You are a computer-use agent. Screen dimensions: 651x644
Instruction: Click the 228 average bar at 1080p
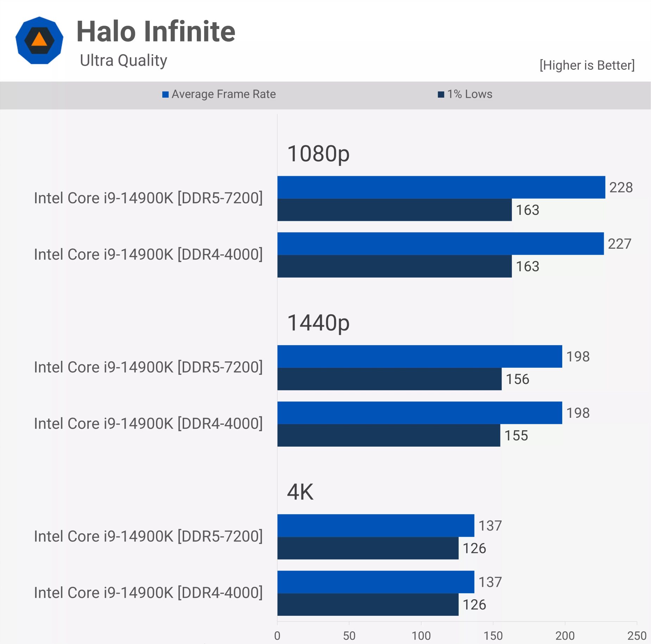pyautogui.click(x=441, y=187)
